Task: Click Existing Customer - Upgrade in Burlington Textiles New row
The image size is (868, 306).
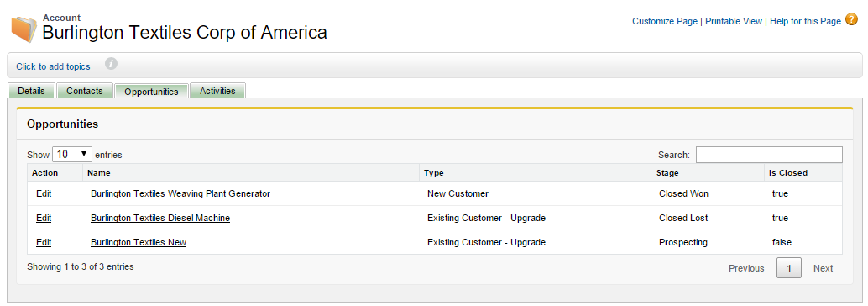Action: 487,242
